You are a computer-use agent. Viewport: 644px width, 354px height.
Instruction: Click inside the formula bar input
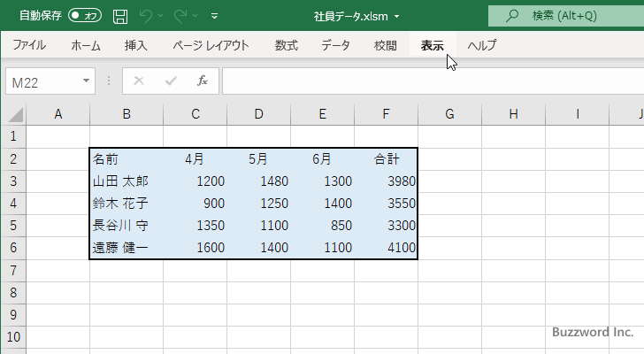(425, 81)
